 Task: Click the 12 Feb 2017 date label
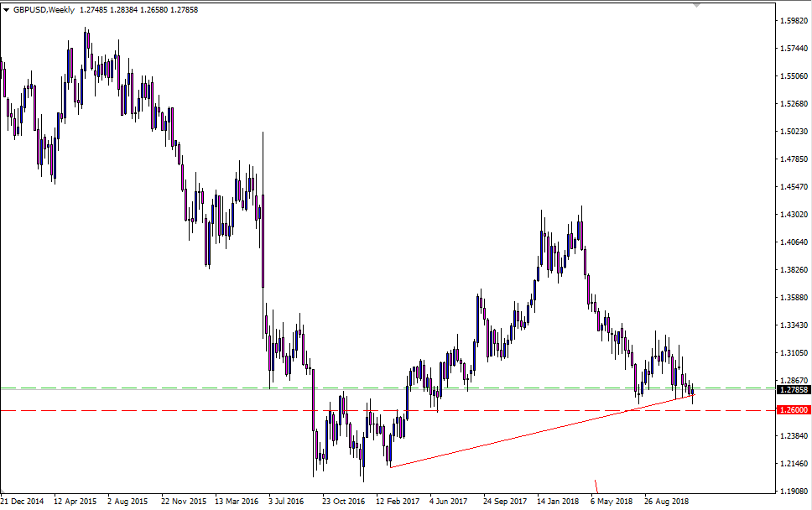[398, 502]
